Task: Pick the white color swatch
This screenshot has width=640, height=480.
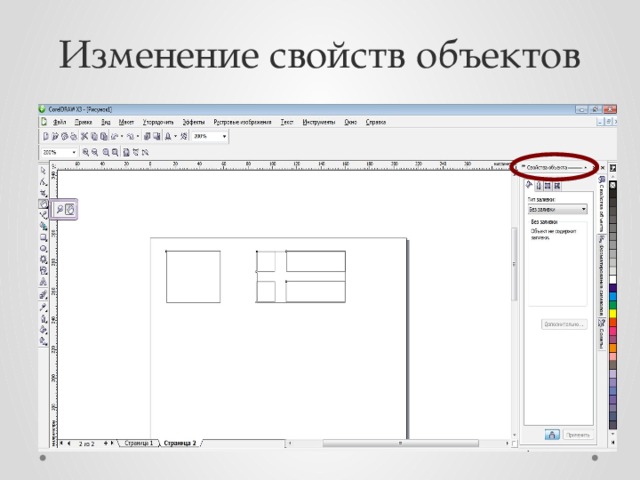Action: [613, 280]
